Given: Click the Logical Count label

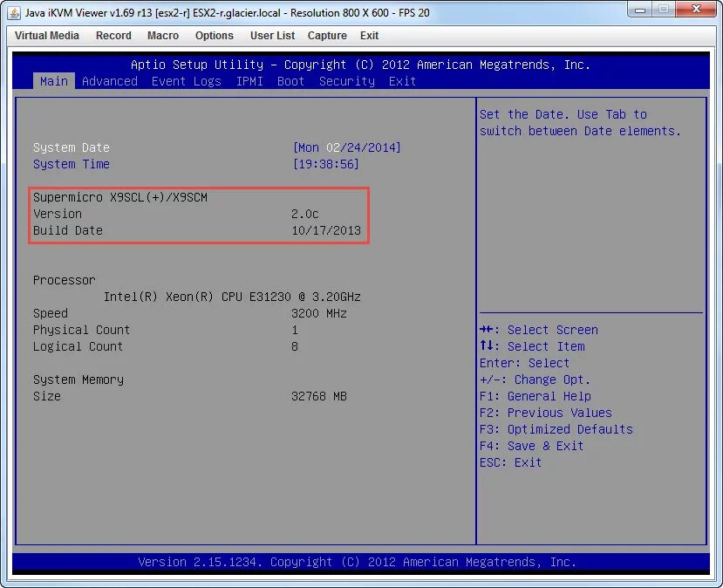Looking at the screenshot, I should [78, 347].
